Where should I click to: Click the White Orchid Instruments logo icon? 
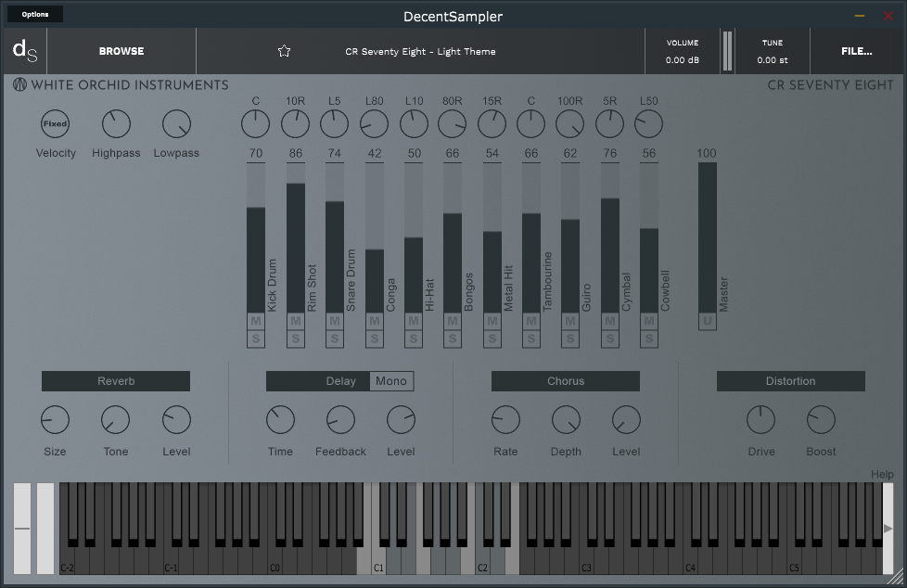point(19,85)
